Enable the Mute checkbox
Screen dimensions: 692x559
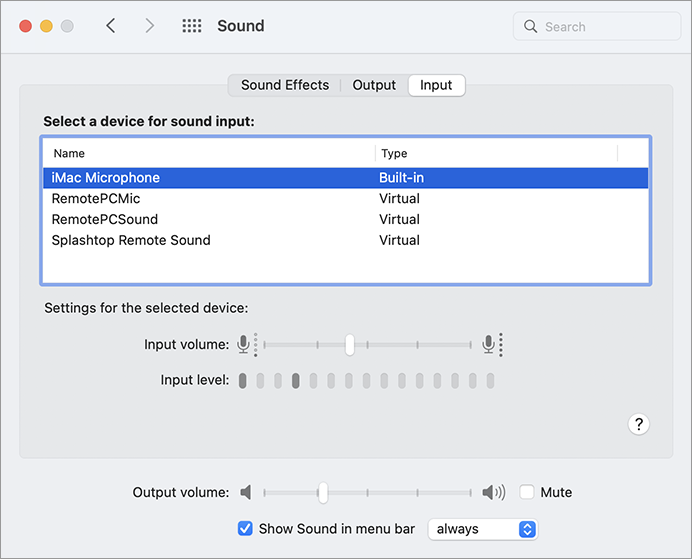click(527, 492)
